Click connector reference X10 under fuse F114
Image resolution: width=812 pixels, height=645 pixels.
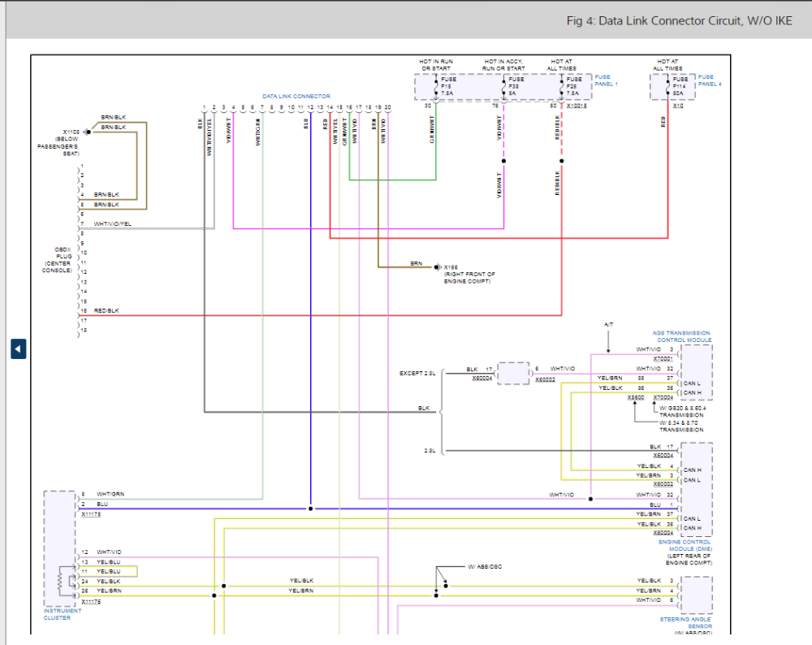678,106
